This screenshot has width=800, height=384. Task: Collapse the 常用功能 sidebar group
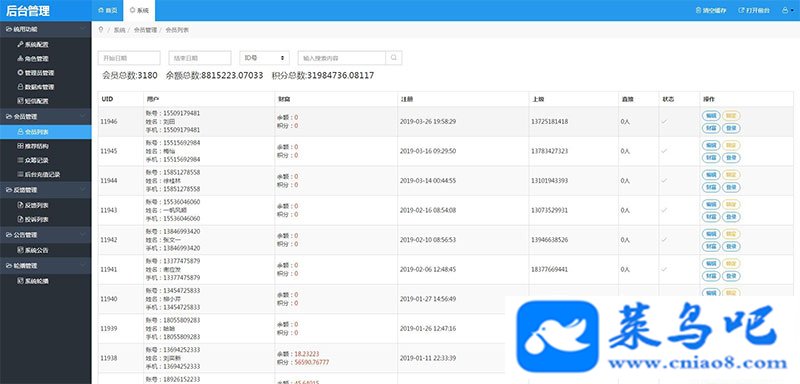(x=45, y=29)
